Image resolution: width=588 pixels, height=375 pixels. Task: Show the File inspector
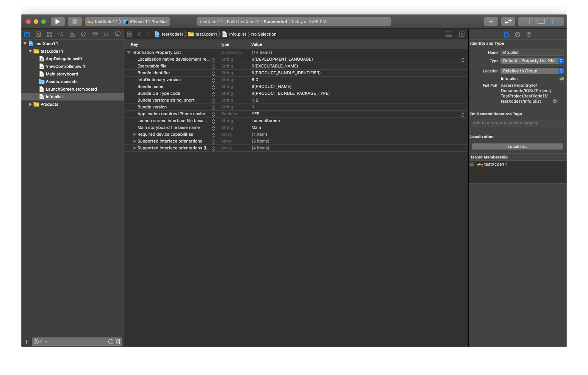[506, 35]
